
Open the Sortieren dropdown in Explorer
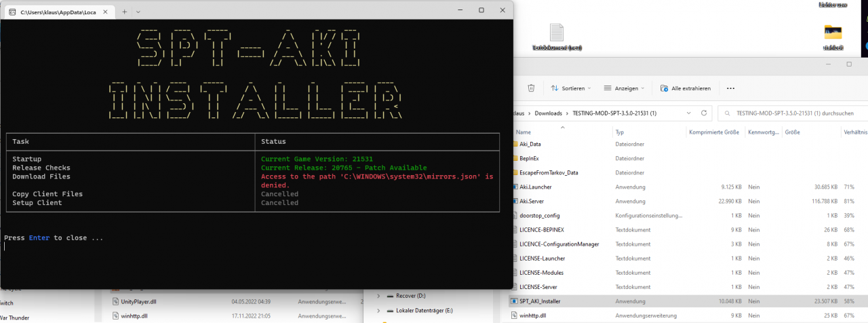[570, 88]
